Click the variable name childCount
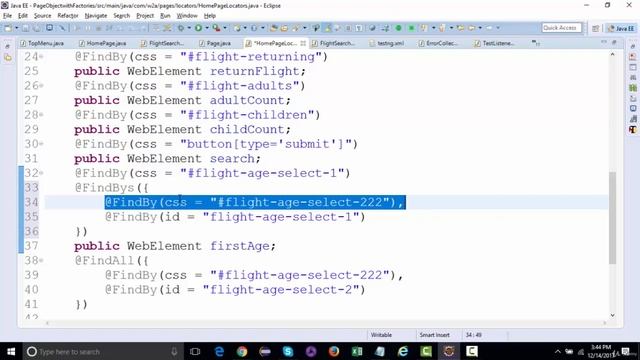 tap(247, 129)
